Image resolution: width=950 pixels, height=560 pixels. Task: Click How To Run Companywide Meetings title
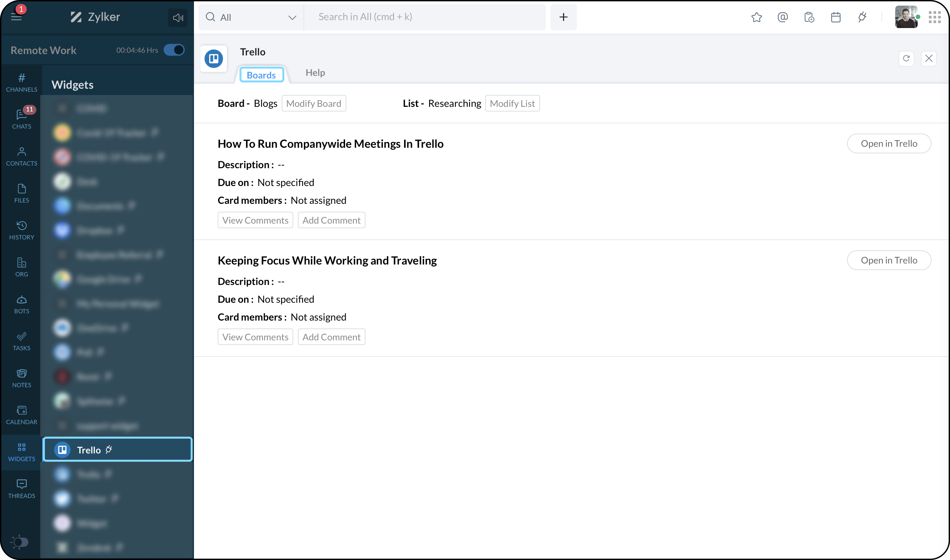[331, 144]
